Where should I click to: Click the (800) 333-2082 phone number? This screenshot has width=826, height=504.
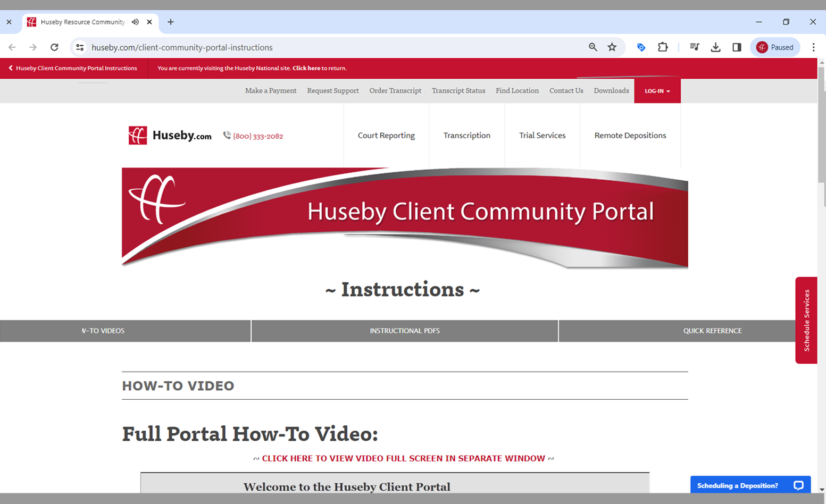coord(258,136)
